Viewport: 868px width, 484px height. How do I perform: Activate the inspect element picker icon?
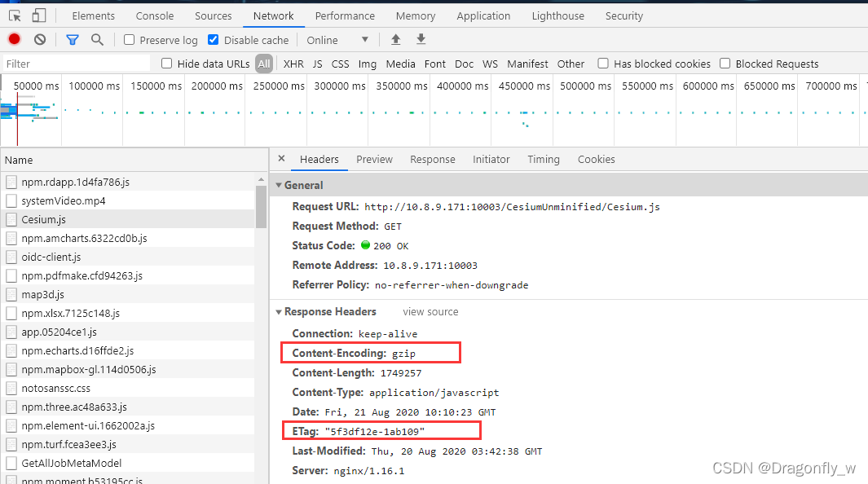pyautogui.click(x=15, y=15)
